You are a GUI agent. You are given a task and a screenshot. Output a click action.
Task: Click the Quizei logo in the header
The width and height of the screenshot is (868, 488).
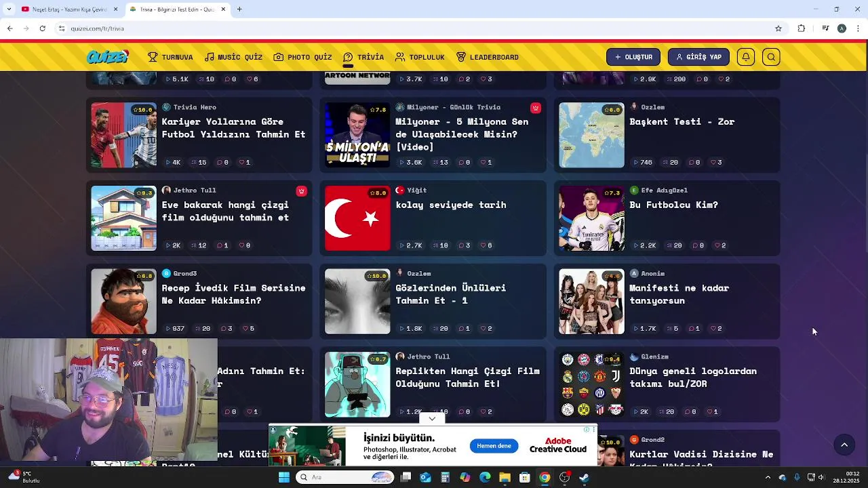click(x=107, y=57)
